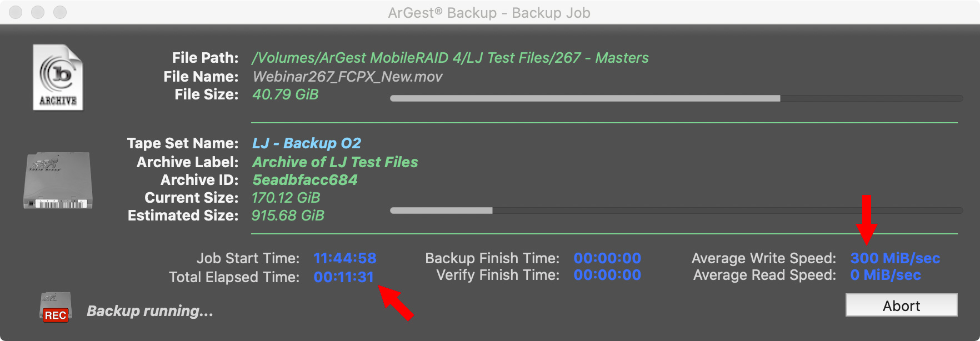
Task: Select the File Path value text
Action: 450,58
